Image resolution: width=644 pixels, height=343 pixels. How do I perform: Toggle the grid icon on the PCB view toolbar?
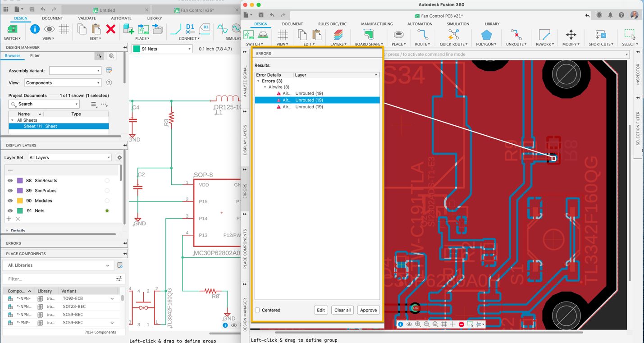[x=444, y=324]
